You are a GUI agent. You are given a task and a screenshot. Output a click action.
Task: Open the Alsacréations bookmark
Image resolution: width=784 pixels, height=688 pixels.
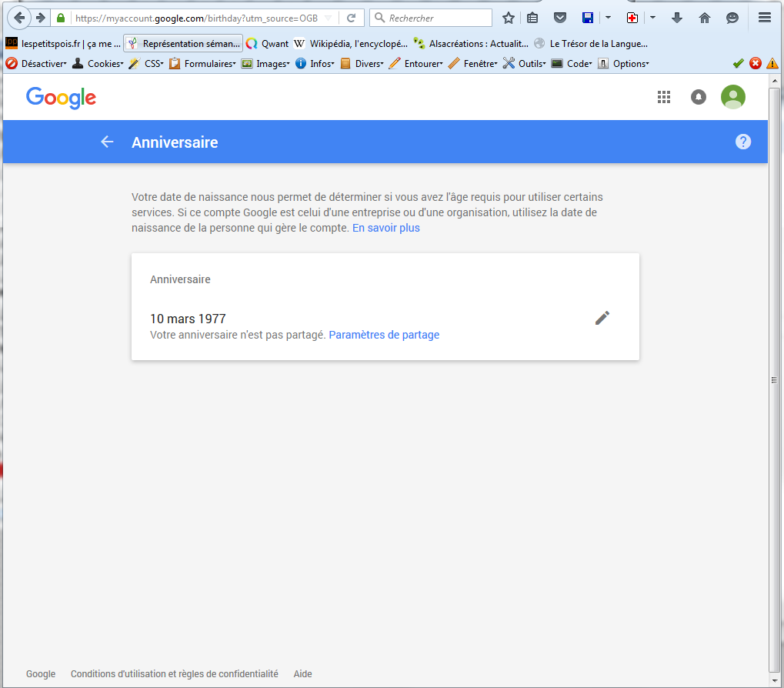click(x=471, y=44)
